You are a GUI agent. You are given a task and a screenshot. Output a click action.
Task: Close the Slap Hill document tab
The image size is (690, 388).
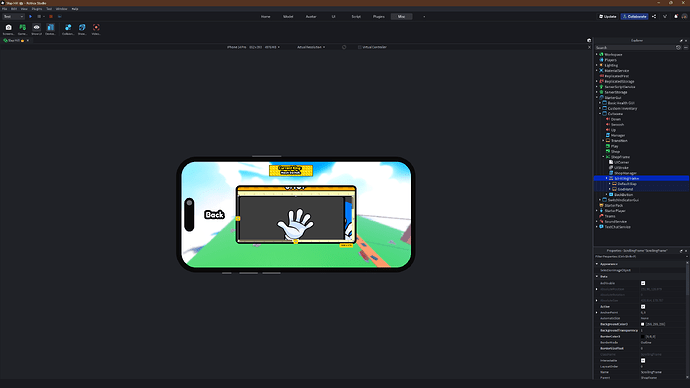click(x=28, y=40)
